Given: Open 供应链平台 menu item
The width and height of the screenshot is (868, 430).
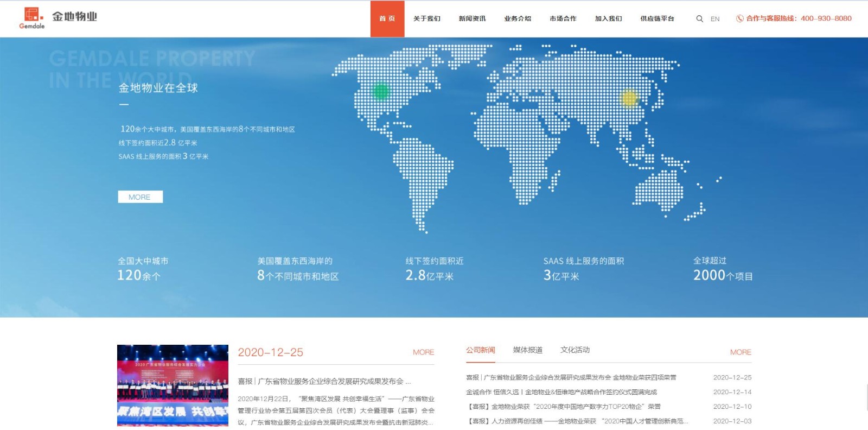Looking at the screenshot, I should tap(657, 18).
